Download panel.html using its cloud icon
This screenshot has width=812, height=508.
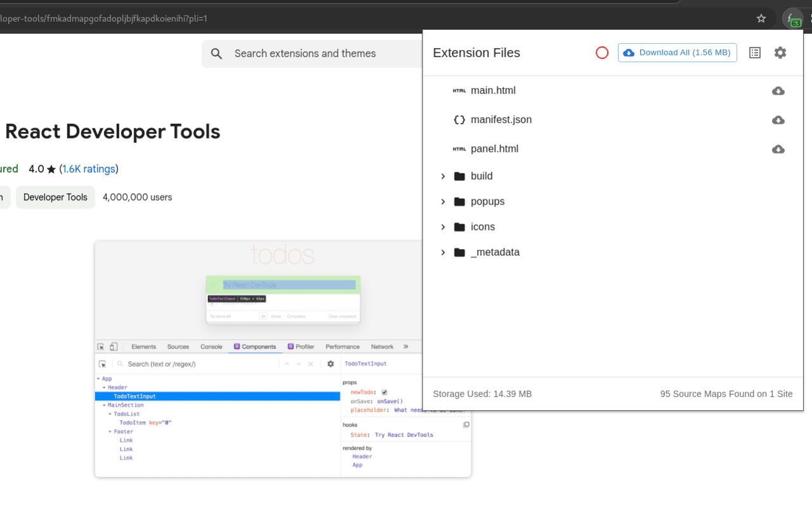click(x=778, y=149)
